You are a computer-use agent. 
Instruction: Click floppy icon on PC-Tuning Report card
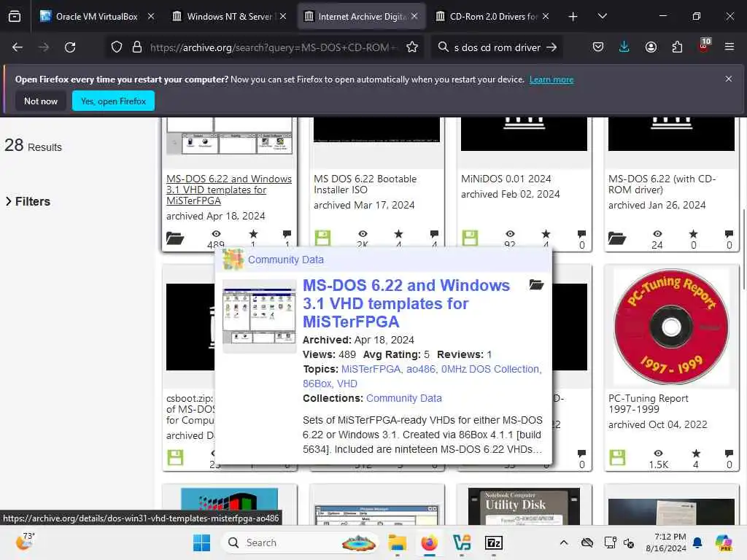617,458
